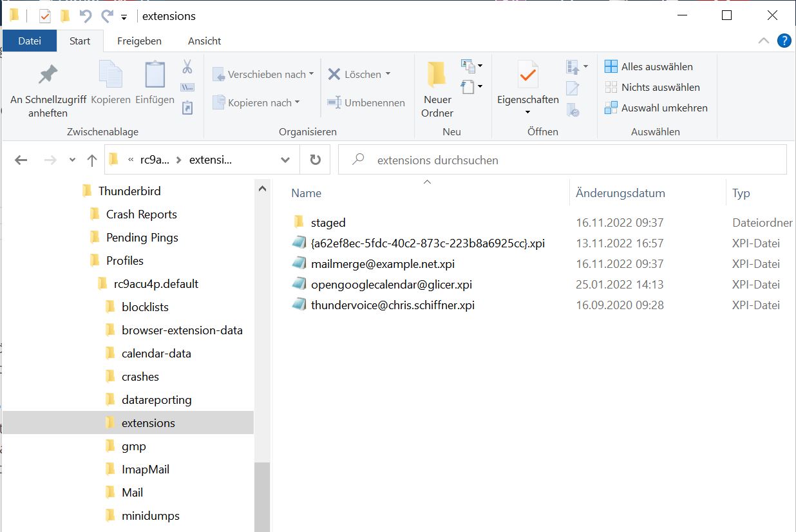Open the calendar-data folder
796x532 pixels.
[156, 353]
